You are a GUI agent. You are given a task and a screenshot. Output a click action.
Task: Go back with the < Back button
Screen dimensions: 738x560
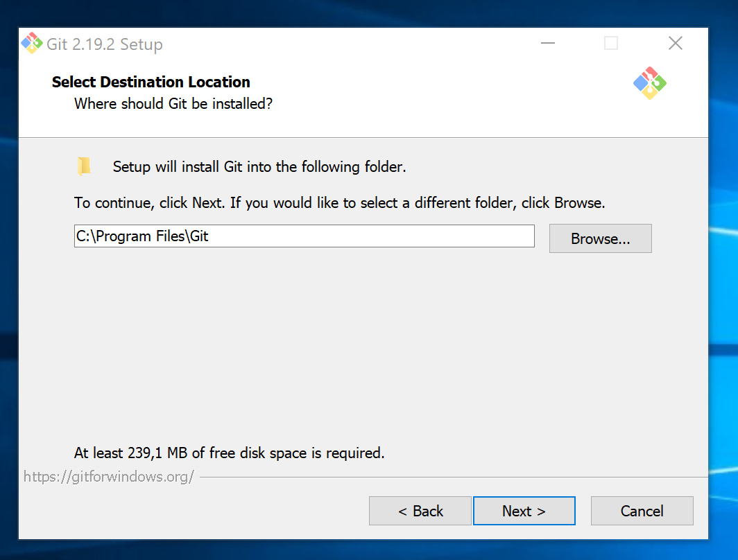pyautogui.click(x=420, y=511)
